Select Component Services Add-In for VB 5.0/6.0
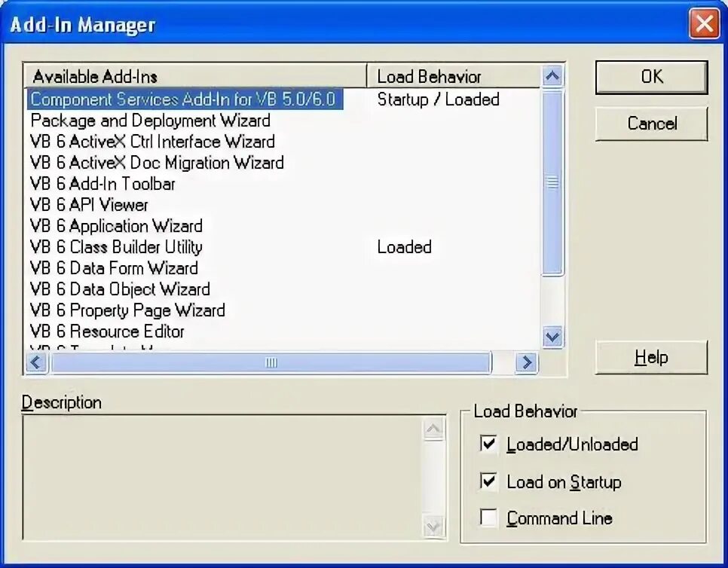This screenshot has width=728, height=568. tap(184, 99)
